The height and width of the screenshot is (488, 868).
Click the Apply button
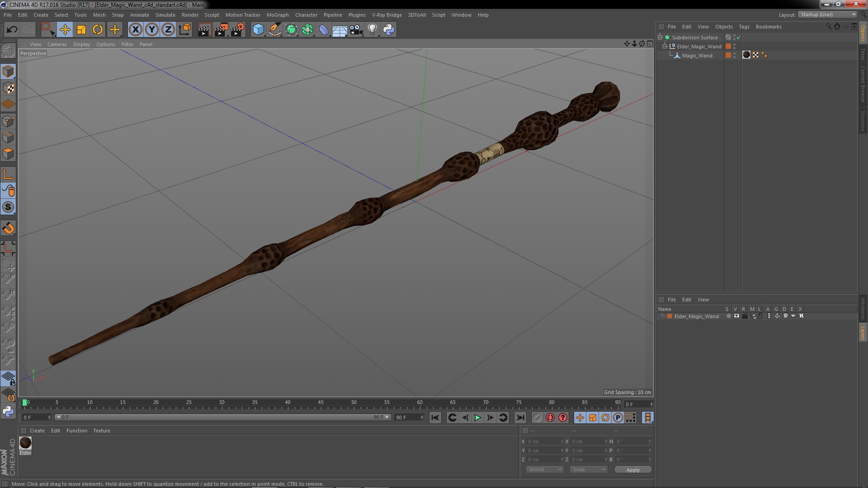pos(633,469)
